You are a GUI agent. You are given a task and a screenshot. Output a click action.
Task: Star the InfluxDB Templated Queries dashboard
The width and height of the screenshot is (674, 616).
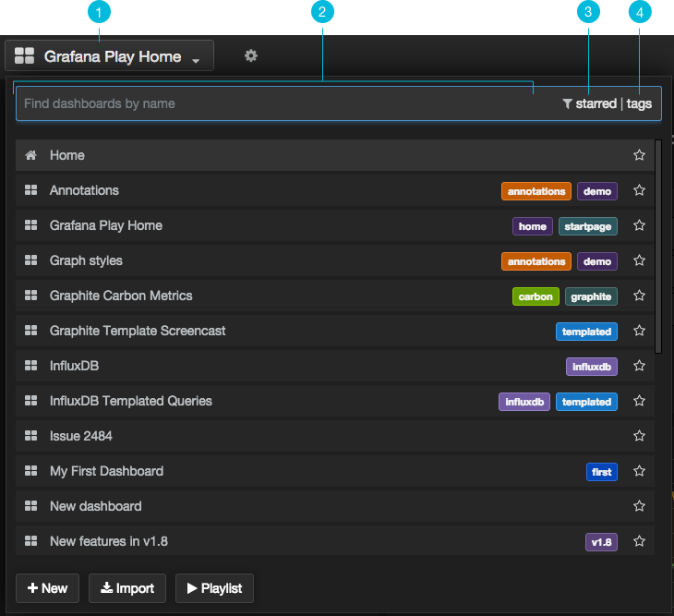(x=639, y=401)
